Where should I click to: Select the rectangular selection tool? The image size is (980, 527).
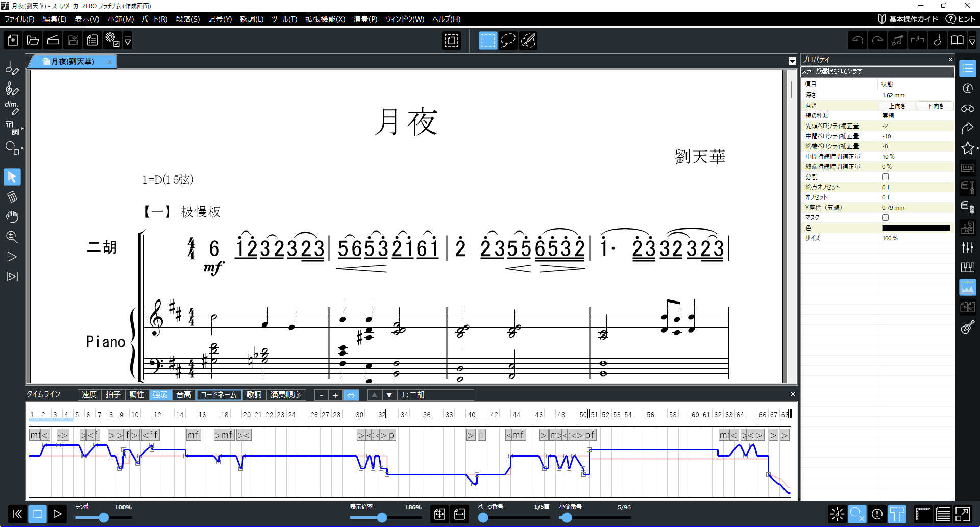coord(488,40)
